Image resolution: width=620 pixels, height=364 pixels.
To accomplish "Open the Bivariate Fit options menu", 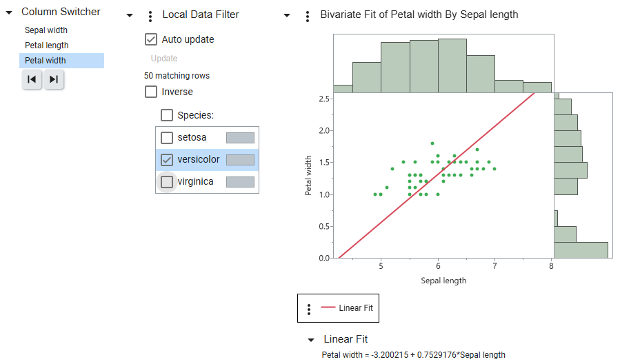I will point(308,16).
